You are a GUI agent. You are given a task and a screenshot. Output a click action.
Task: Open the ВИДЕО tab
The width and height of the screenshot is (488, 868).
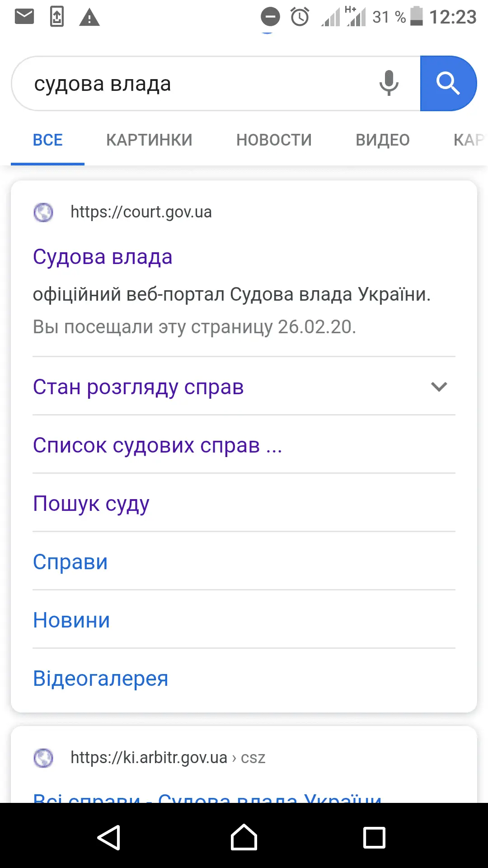382,140
